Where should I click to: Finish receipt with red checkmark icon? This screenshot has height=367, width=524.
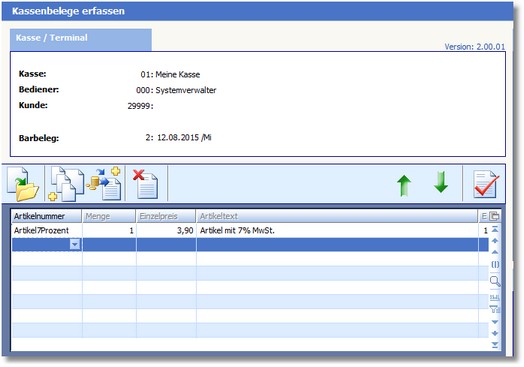coord(486,184)
